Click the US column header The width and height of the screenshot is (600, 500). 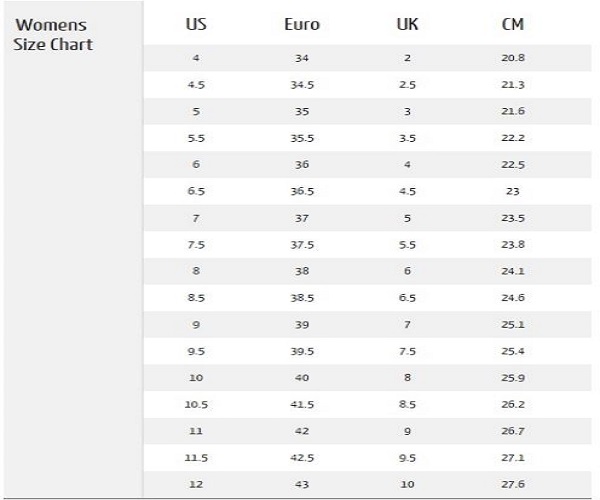(196, 24)
